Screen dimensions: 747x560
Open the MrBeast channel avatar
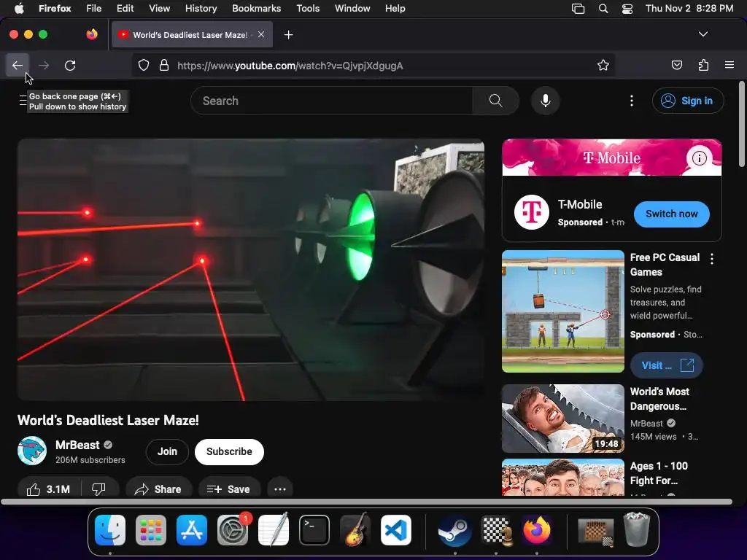pos(32,451)
